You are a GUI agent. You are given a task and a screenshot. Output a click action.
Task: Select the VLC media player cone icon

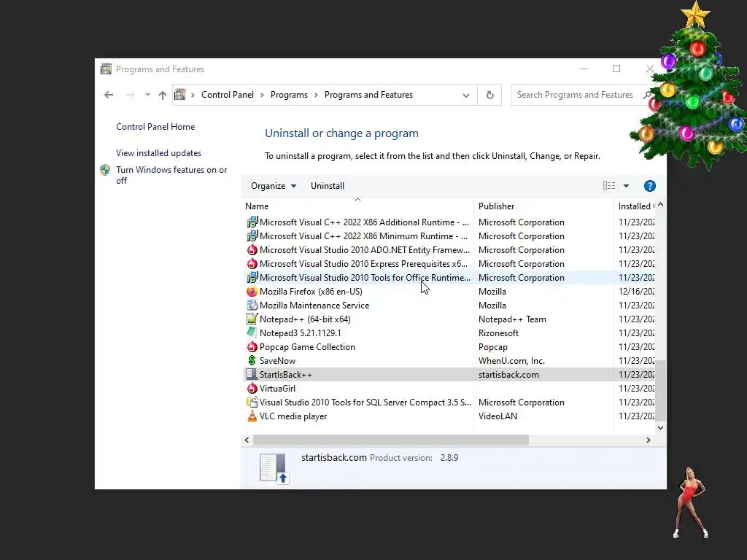[252, 416]
